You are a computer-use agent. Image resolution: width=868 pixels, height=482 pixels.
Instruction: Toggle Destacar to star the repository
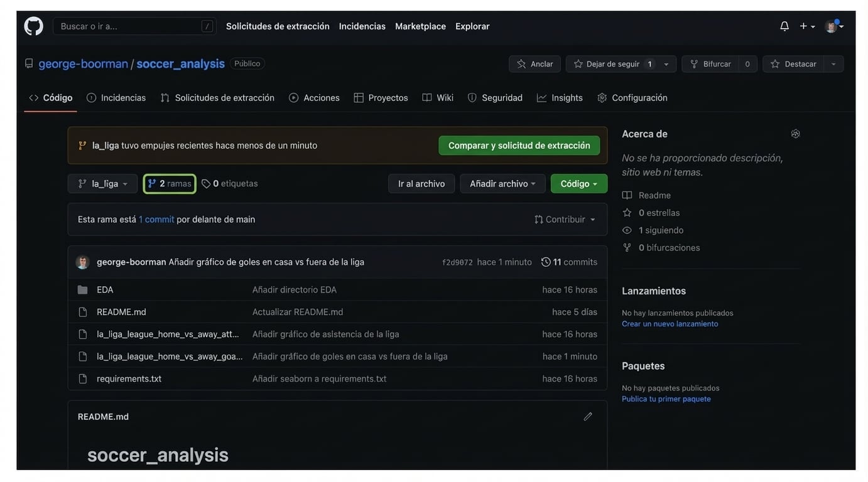click(x=794, y=64)
